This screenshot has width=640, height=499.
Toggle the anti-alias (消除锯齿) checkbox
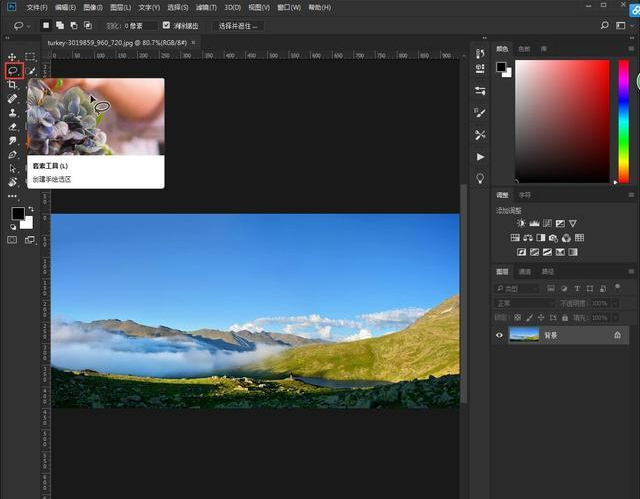point(166,25)
